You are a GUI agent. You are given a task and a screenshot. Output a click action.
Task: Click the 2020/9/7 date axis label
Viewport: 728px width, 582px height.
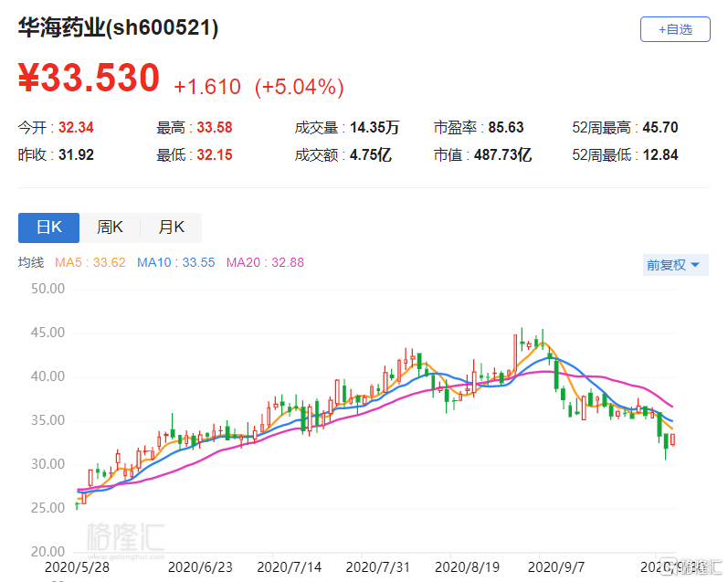pyautogui.click(x=556, y=567)
